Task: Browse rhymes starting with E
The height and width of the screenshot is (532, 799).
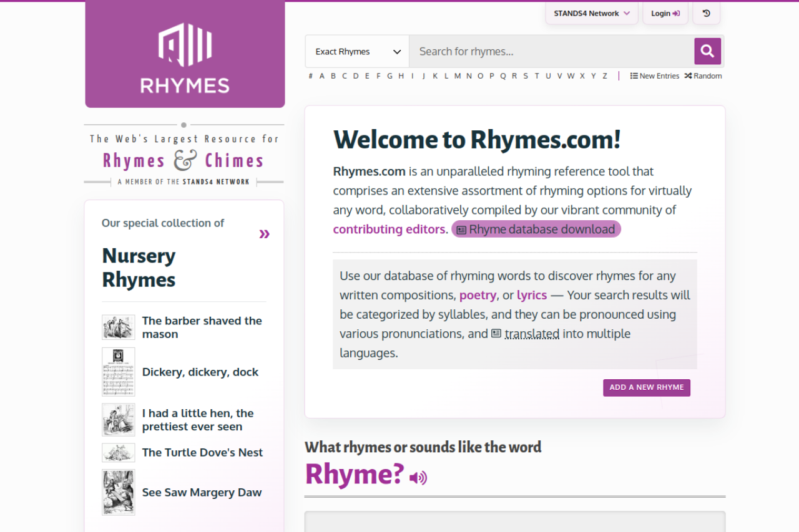Action: point(367,76)
